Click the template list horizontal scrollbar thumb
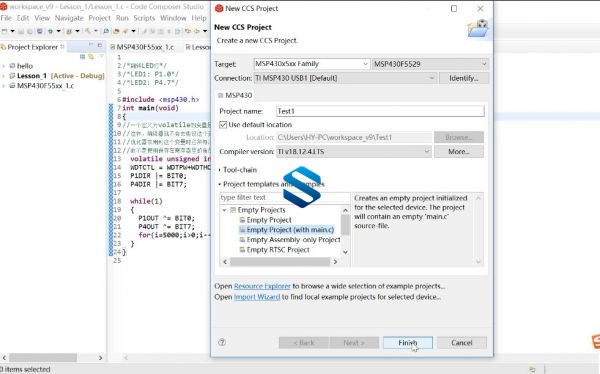This screenshot has width=600, height=374. click(280, 262)
